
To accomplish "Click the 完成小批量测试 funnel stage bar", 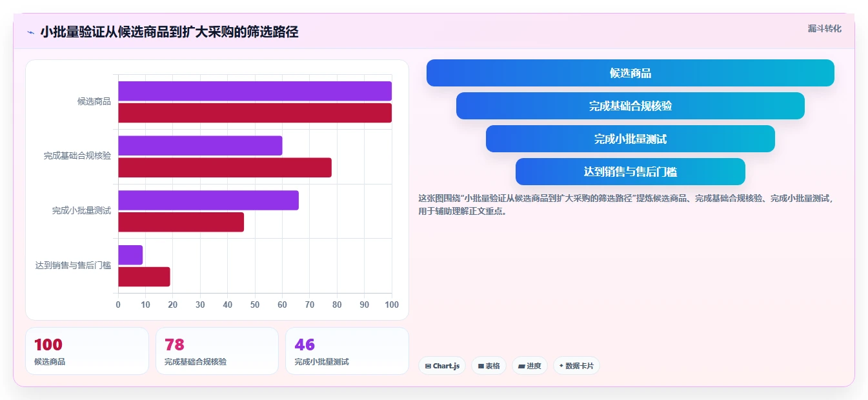I will (x=630, y=139).
